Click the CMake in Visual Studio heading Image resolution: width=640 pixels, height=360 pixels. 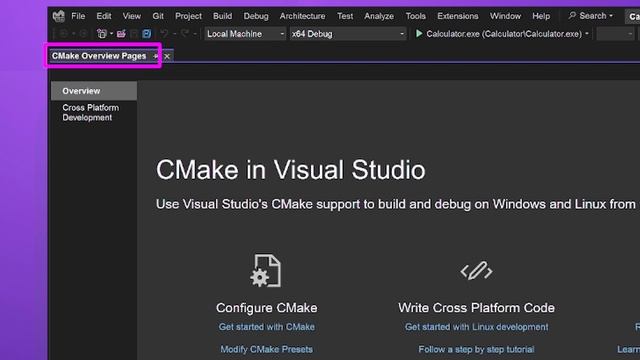(291, 169)
